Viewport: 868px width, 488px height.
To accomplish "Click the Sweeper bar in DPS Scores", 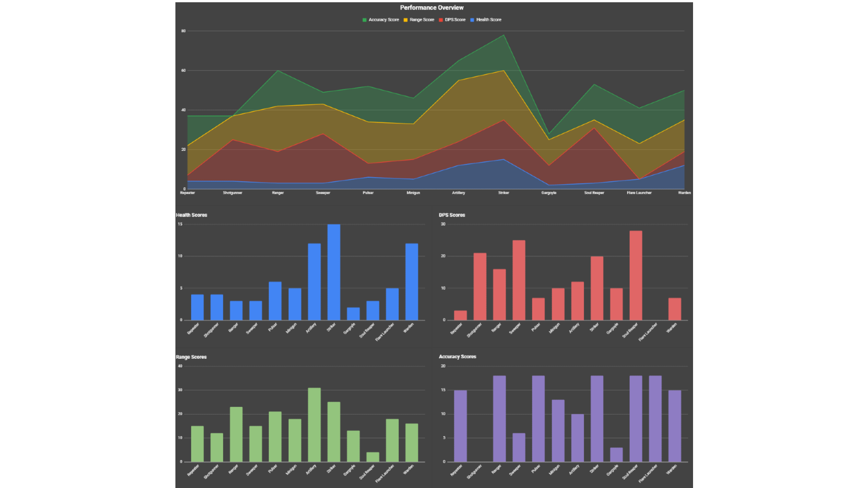I will coord(519,280).
